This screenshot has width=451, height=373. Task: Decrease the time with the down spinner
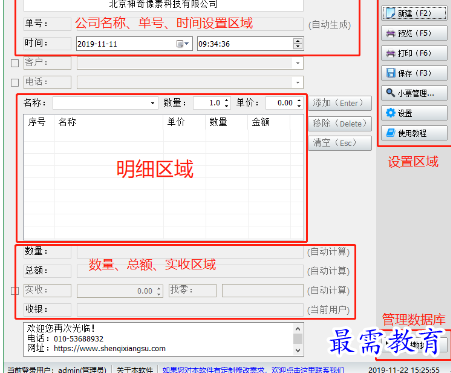click(298, 47)
